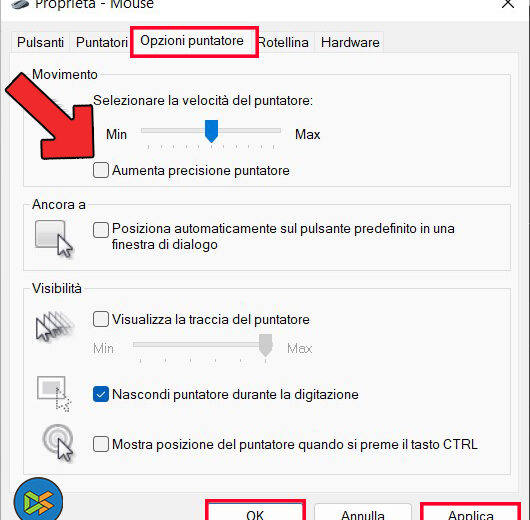Enable Mostra posizione del puntatore with CTRL
Viewport: 530px width, 520px height.
(101, 444)
